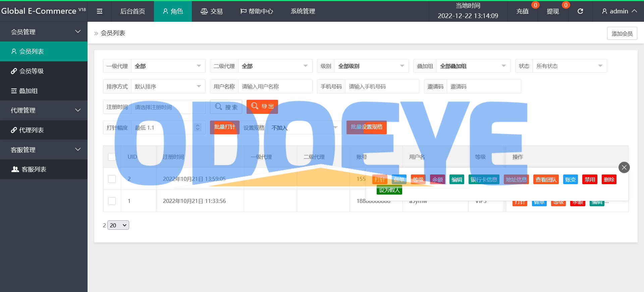Viewport: 644px width, 292px height.
Task: Open 会员等级 in the sidebar
Action: [x=44, y=71]
